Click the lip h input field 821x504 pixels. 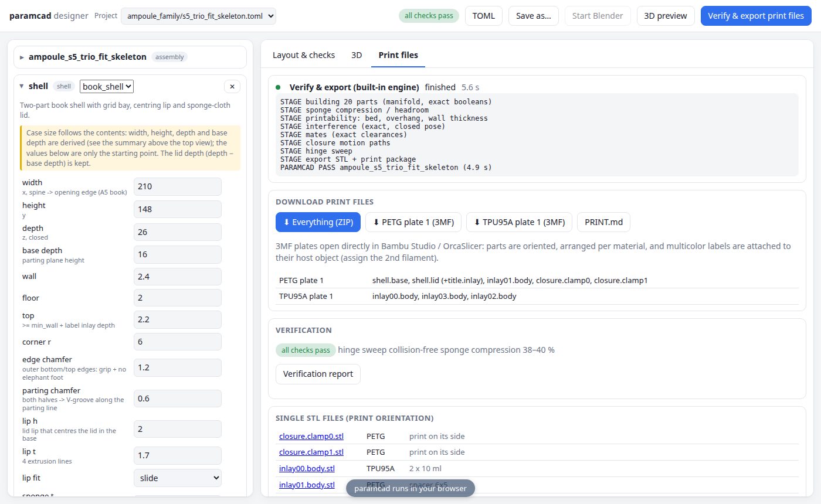tap(178, 429)
